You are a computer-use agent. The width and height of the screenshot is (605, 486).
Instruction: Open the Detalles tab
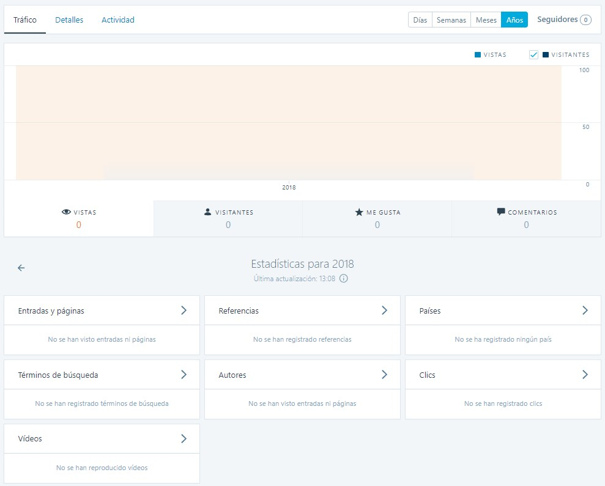(x=69, y=20)
